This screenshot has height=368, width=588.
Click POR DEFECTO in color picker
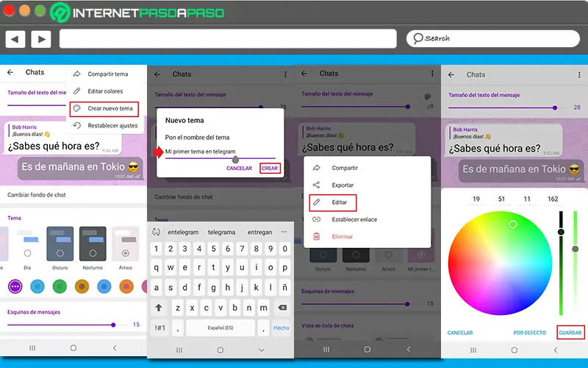[529, 333]
